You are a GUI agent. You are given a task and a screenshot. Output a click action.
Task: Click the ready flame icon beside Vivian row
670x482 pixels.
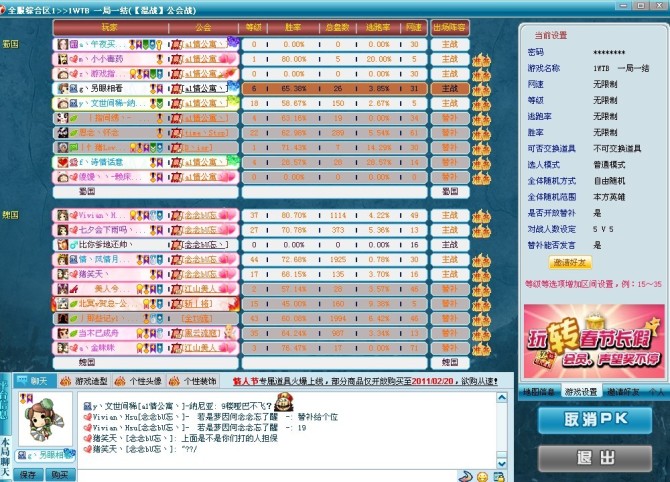click(482, 216)
